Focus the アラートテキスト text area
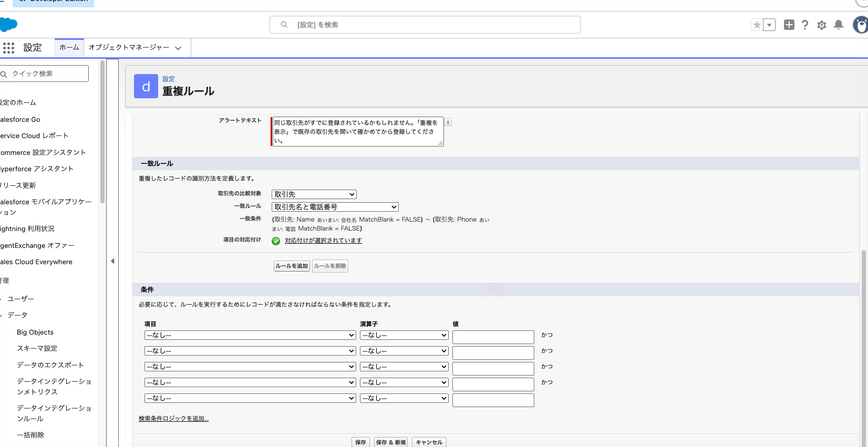Image resolution: width=868 pixels, height=447 pixels. [357, 131]
